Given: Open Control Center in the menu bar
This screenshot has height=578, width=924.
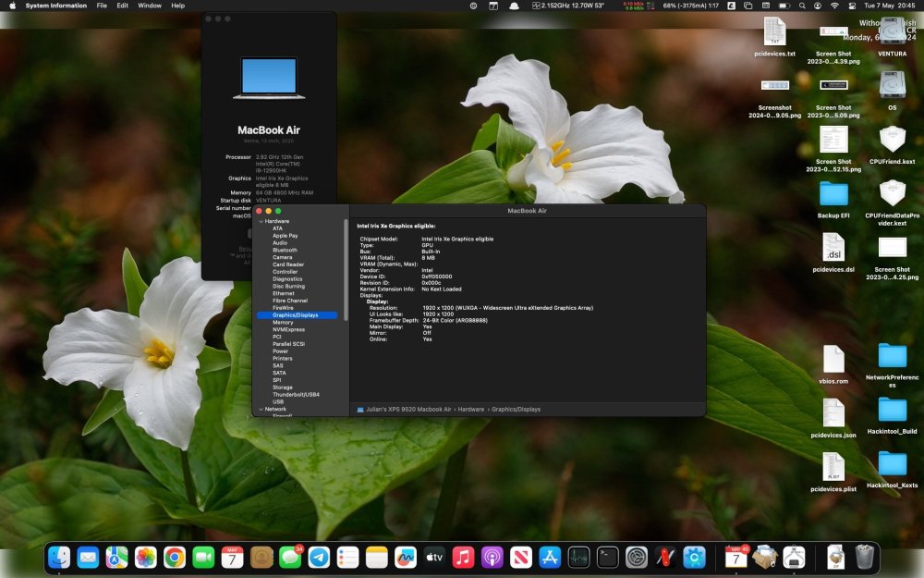Looking at the screenshot, I should [852, 6].
